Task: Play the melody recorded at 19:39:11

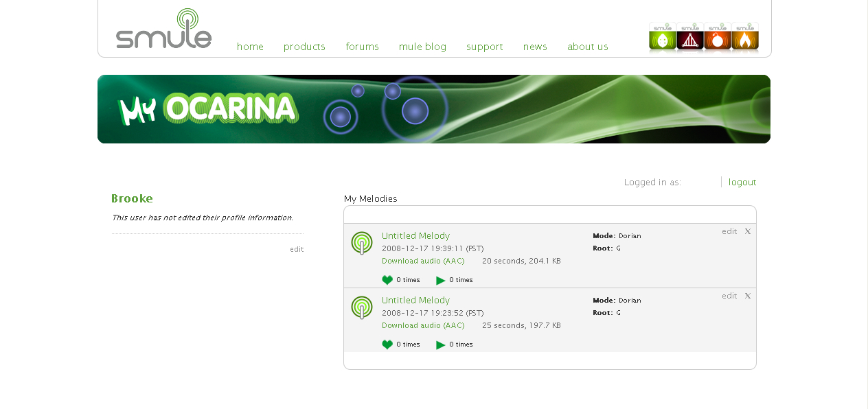Action: [x=441, y=280]
